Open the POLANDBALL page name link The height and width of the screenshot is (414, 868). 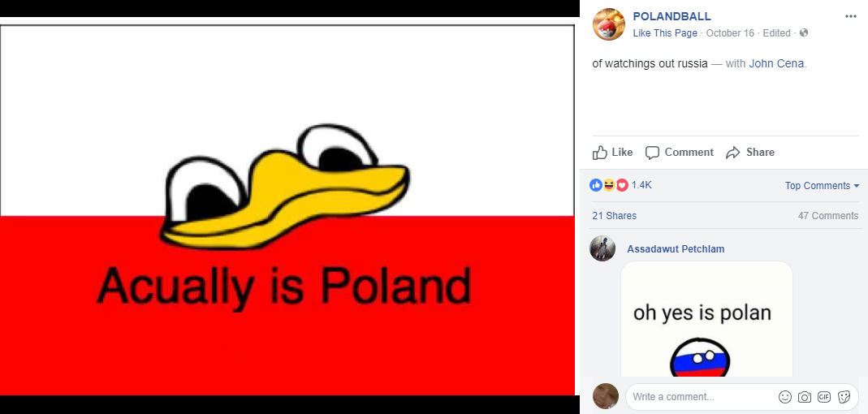[x=672, y=16]
